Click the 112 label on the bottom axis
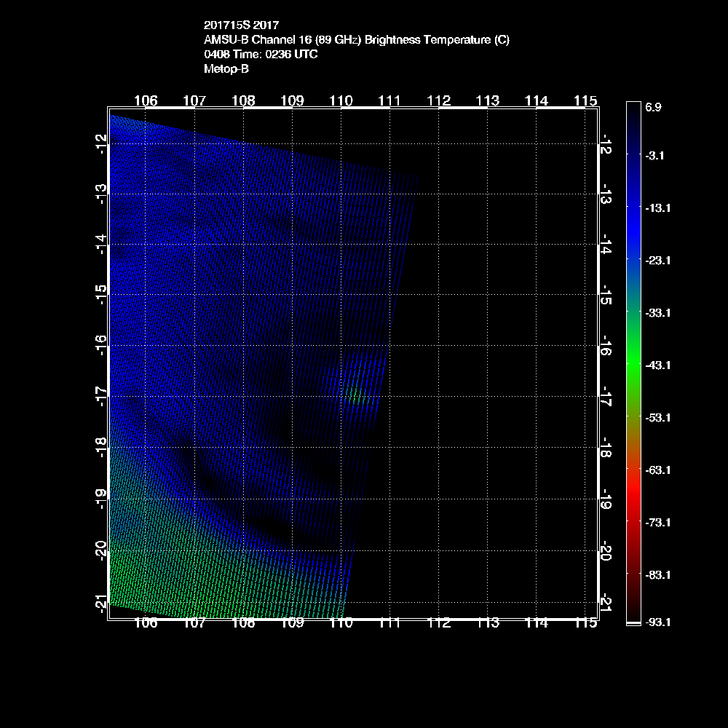 click(438, 622)
